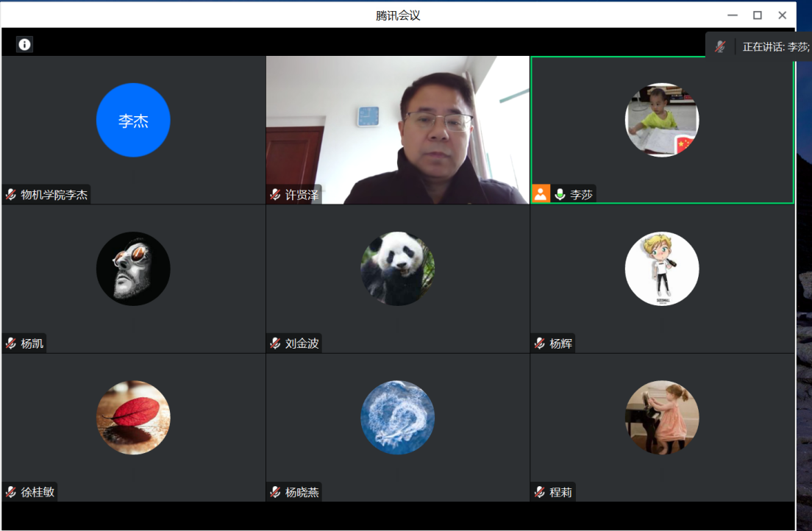Viewport: 812px width, 531px height.
Task: Click muted microphone icon beside 刘金波
Action: click(x=275, y=343)
